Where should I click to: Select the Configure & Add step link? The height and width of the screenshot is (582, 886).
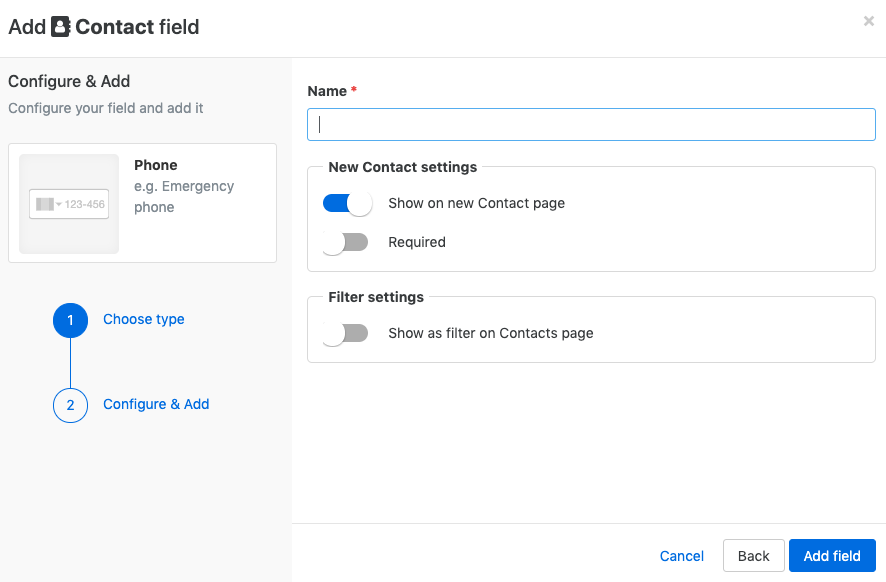pyautogui.click(x=156, y=404)
